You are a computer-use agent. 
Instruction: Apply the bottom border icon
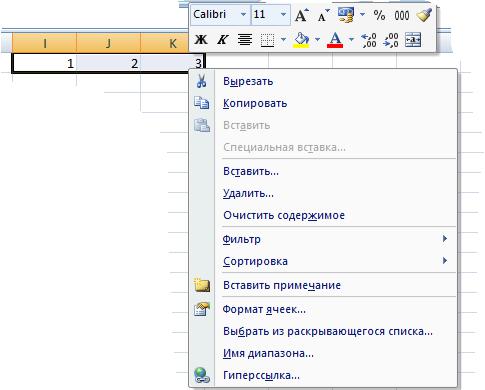click(x=267, y=40)
